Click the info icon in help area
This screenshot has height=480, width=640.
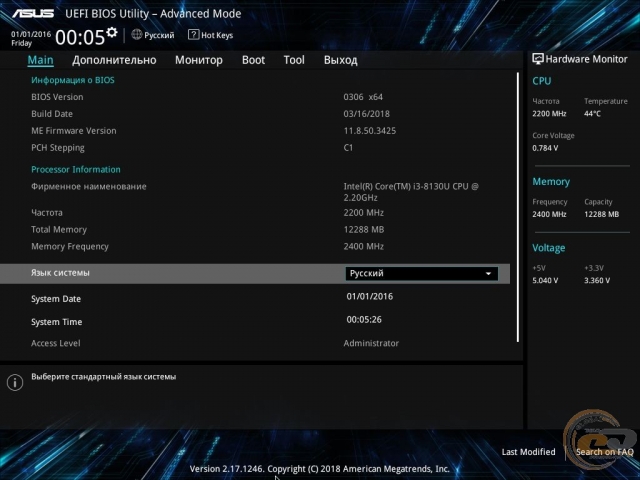tap(15, 382)
